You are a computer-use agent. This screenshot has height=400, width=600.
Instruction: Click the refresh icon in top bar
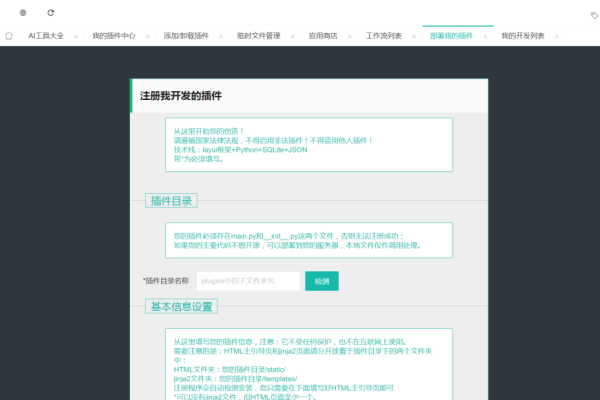51,13
